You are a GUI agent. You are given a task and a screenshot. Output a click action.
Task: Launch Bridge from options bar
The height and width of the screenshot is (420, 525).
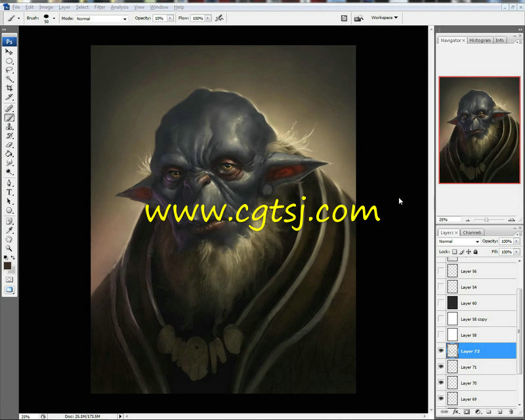click(x=358, y=18)
